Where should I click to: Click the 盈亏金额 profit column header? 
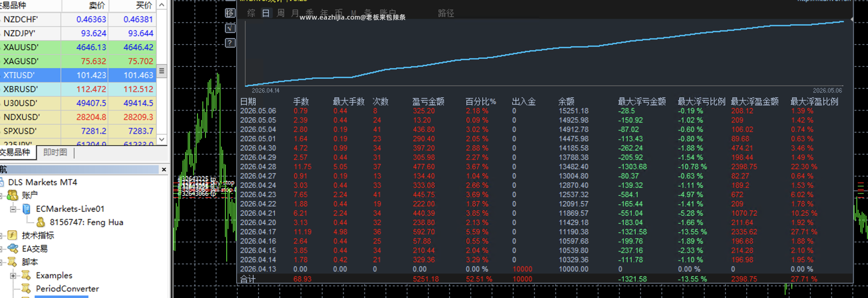pyautogui.click(x=428, y=102)
